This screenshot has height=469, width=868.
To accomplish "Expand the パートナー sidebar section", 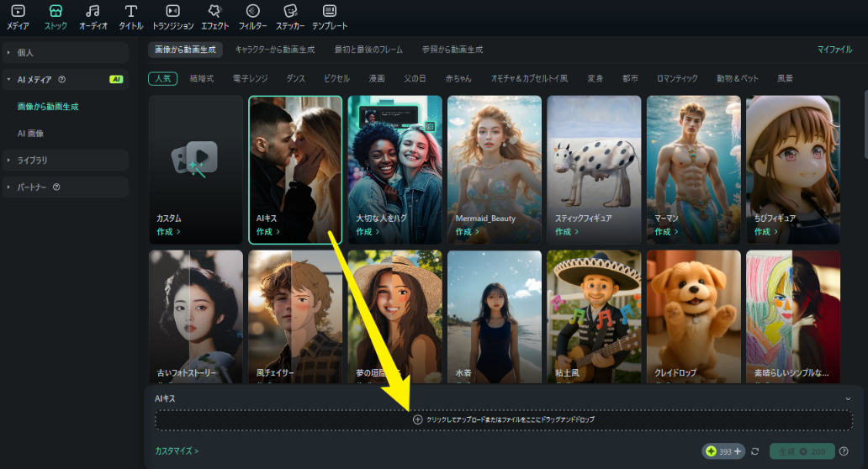I will [x=66, y=187].
